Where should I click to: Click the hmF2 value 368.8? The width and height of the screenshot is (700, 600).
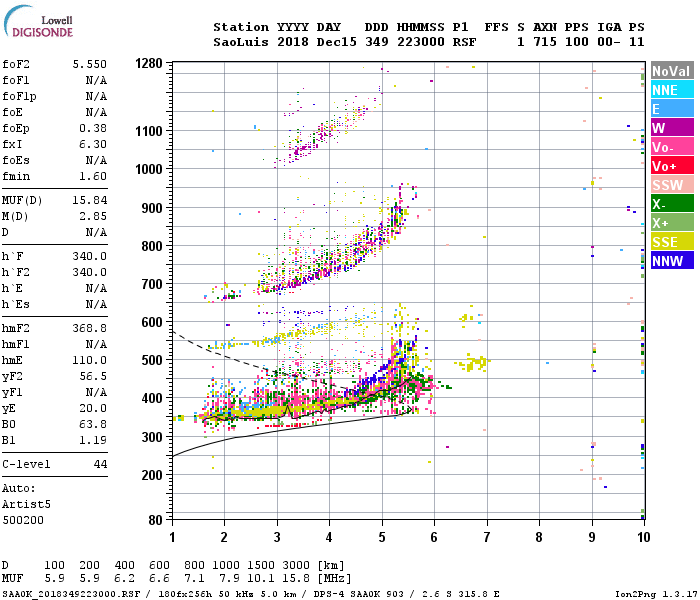[x=90, y=329]
